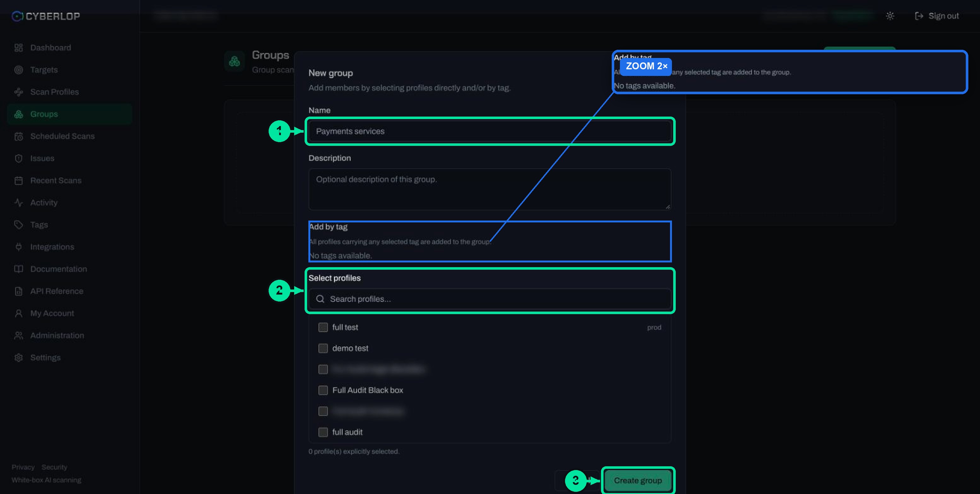The image size is (980, 494).
Task: Click the search magnifier icon in profiles
Action: click(x=320, y=299)
